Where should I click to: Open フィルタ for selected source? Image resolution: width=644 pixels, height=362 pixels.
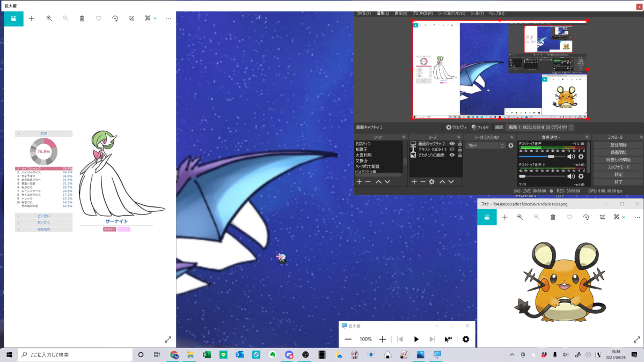480,128
